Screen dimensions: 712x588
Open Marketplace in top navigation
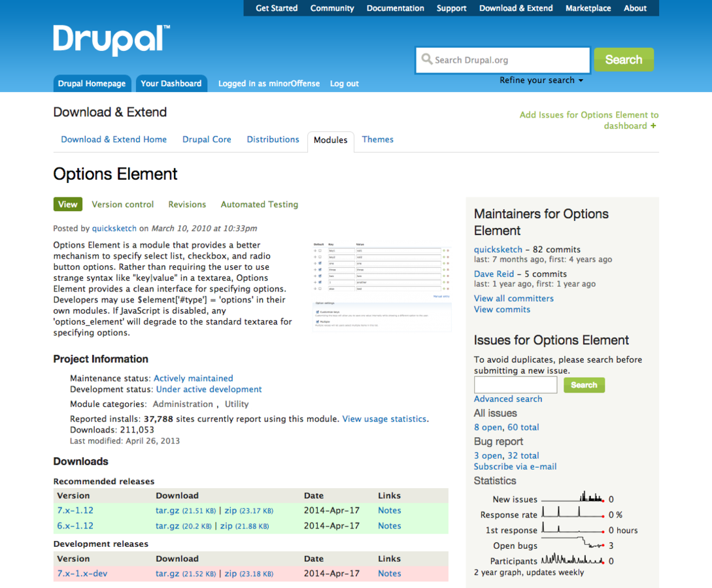[588, 8]
